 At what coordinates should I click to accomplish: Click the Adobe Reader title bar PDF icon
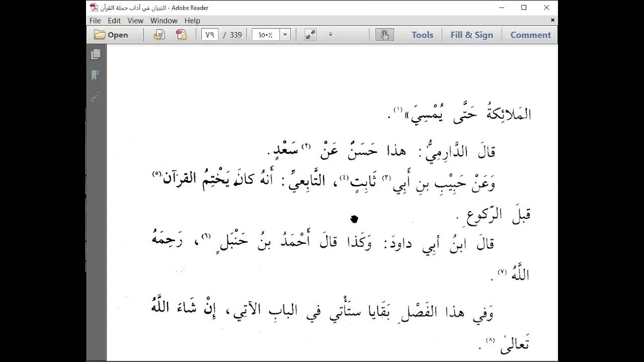coord(94,8)
